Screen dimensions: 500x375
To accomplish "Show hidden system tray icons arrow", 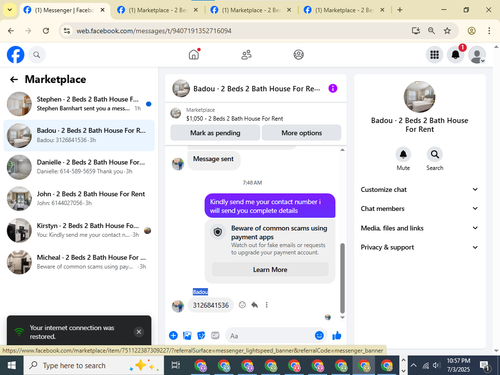I will click(414, 365).
